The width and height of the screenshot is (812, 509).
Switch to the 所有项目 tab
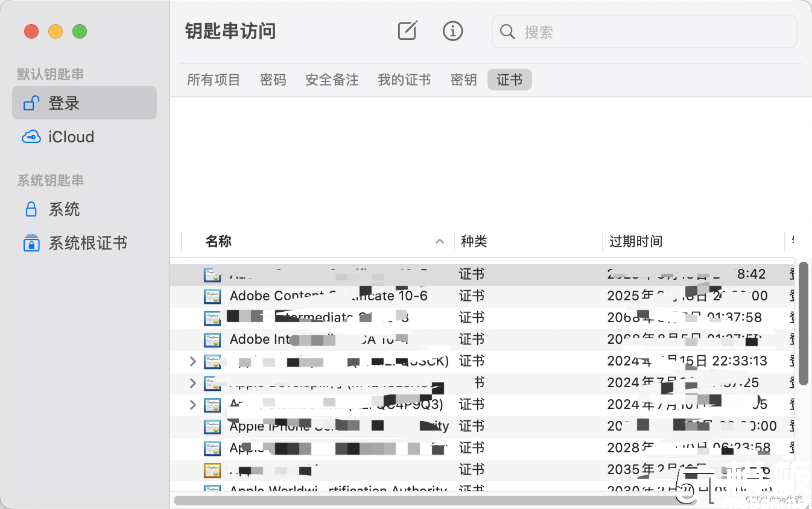point(214,80)
